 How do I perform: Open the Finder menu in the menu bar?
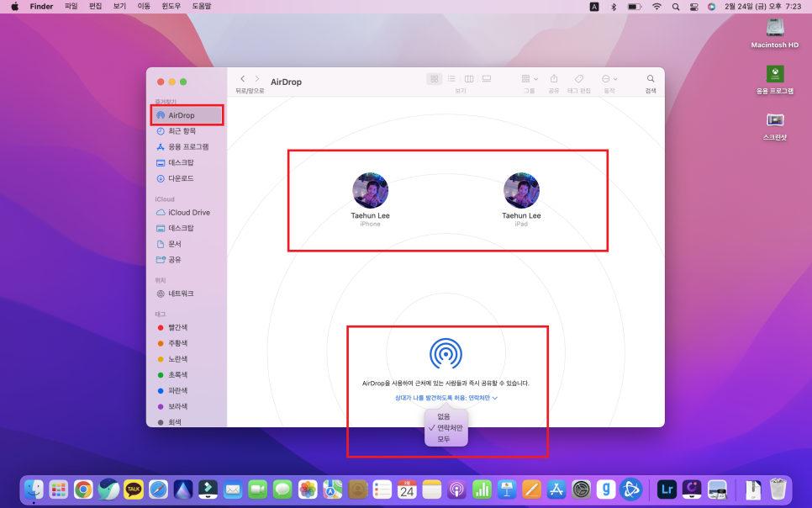pyautogui.click(x=41, y=6)
